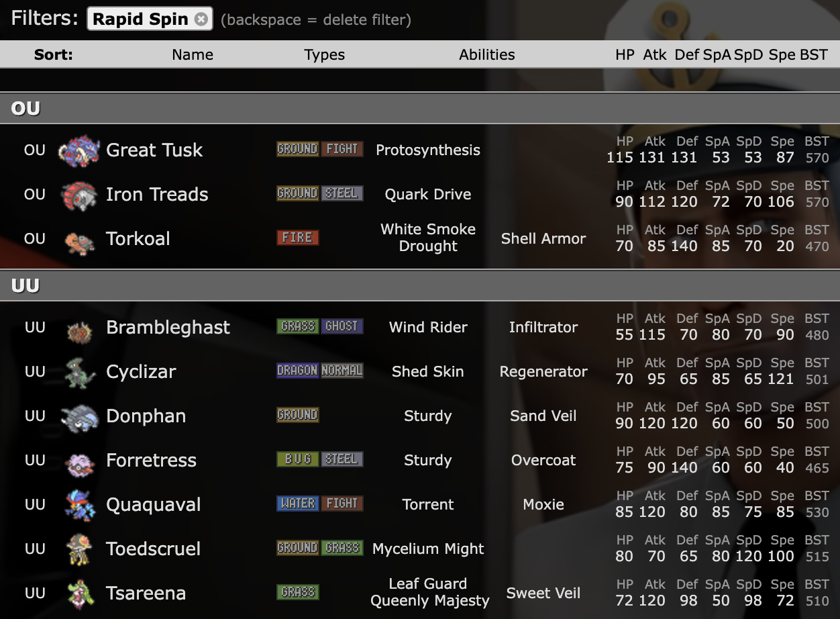Click Cyclizar's Normal type badge
This screenshot has height=619, width=840.
342,371
